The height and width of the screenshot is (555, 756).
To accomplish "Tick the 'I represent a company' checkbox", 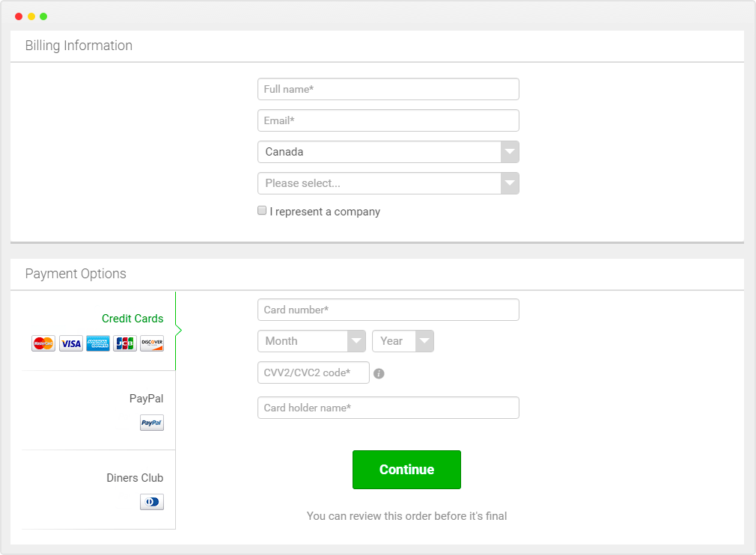I will point(262,210).
